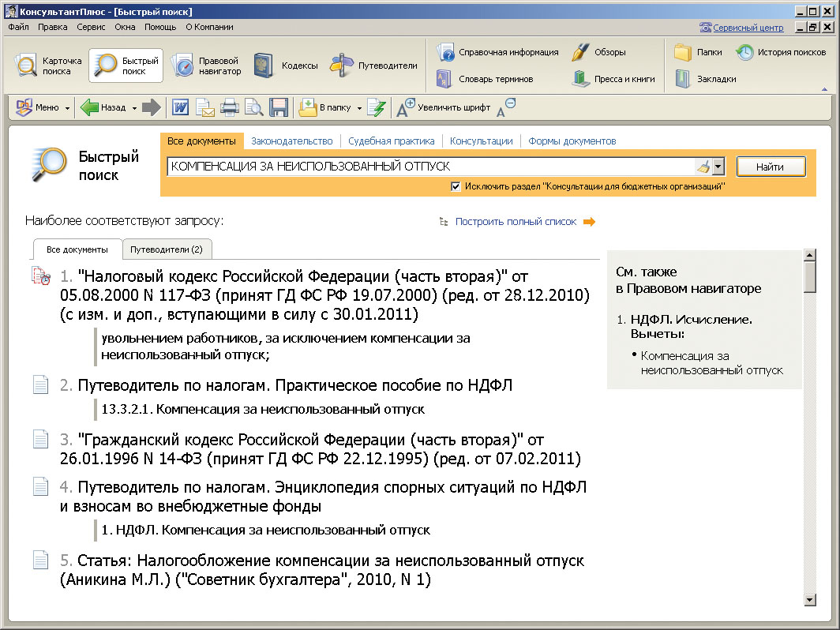
Task: Open Словарь терминов
Action: [x=485, y=79]
